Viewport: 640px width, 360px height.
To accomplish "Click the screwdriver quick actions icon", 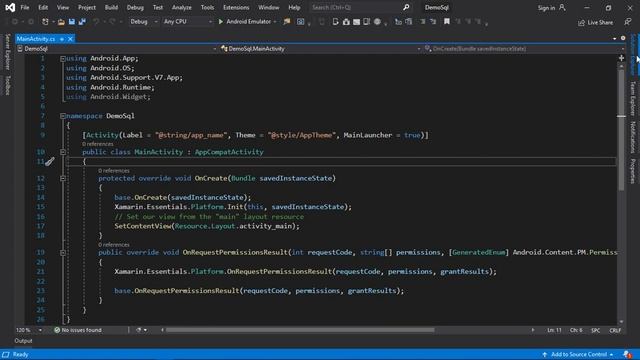I will tap(50, 162).
